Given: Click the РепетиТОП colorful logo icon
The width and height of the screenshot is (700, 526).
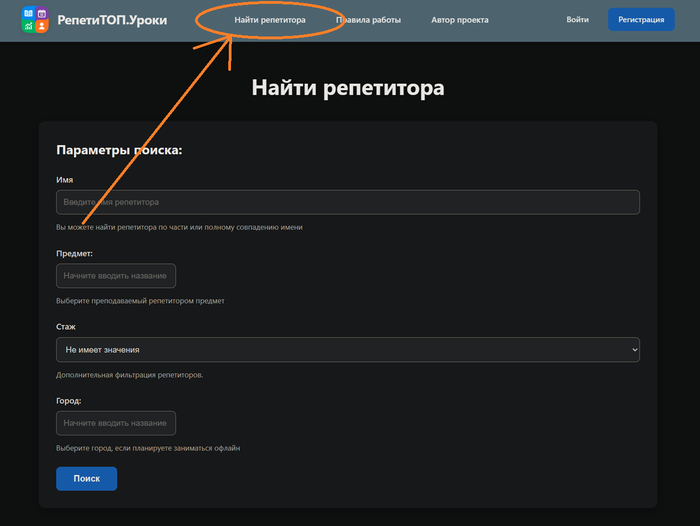Looking at the screenshot, I should pyautogui.click(x=35, y=19).
